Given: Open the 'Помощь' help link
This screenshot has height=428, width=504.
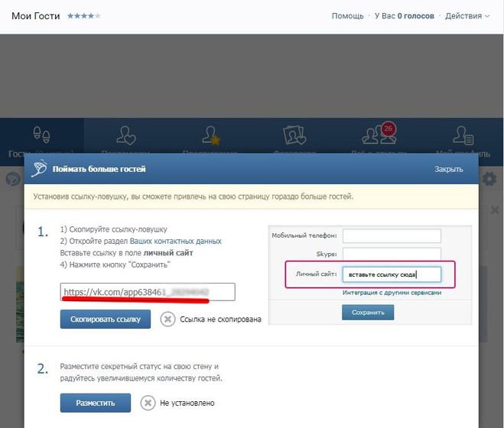Looking at the screenshot, I should click(347, 15).
